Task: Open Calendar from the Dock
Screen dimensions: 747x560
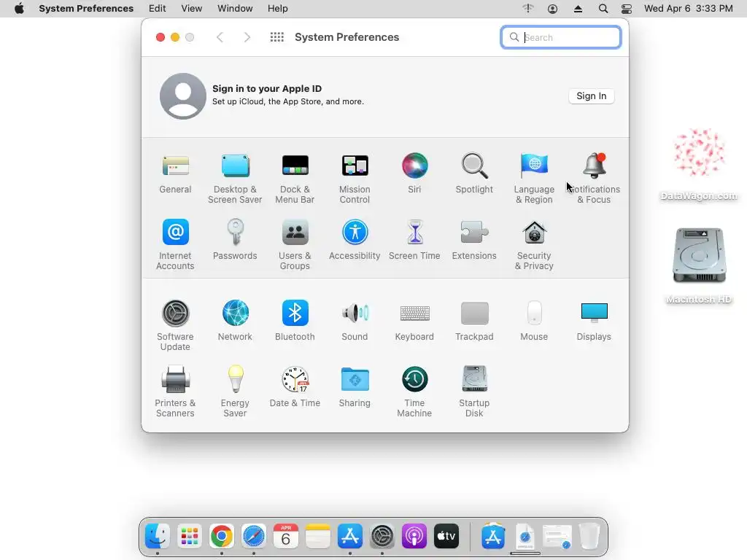Action: click(286, 536)
